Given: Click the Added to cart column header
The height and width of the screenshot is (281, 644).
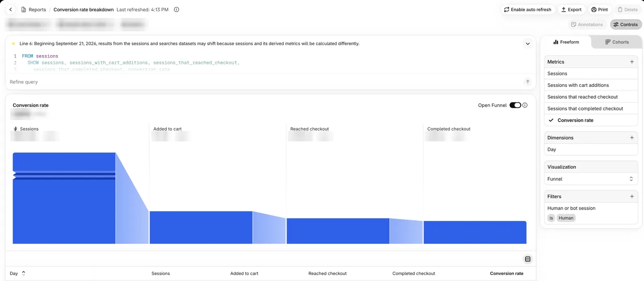Looking at the screenshot, I should pos(244,273).
